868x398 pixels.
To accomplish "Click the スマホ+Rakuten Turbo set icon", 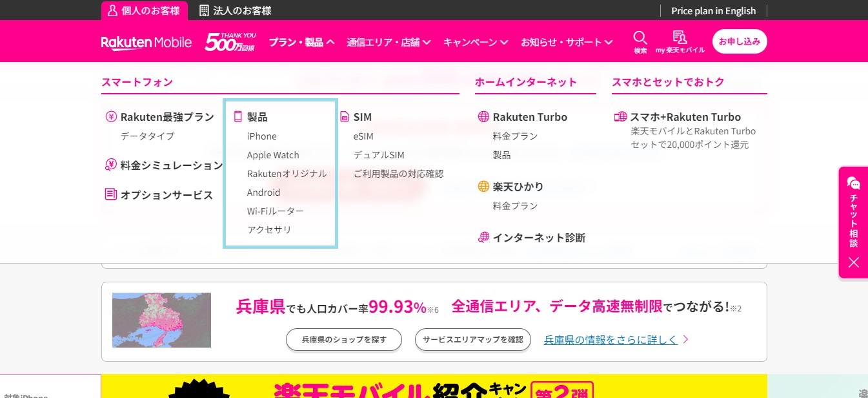I will tap(620, 117).
